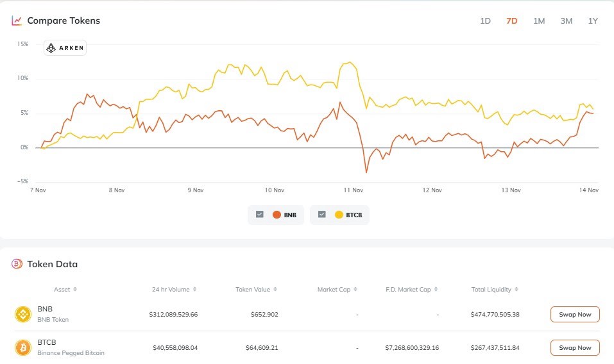This screenshot has height=364, width=614.
Task: Click the BNB token logo in the table
Action: click(23, 314)
